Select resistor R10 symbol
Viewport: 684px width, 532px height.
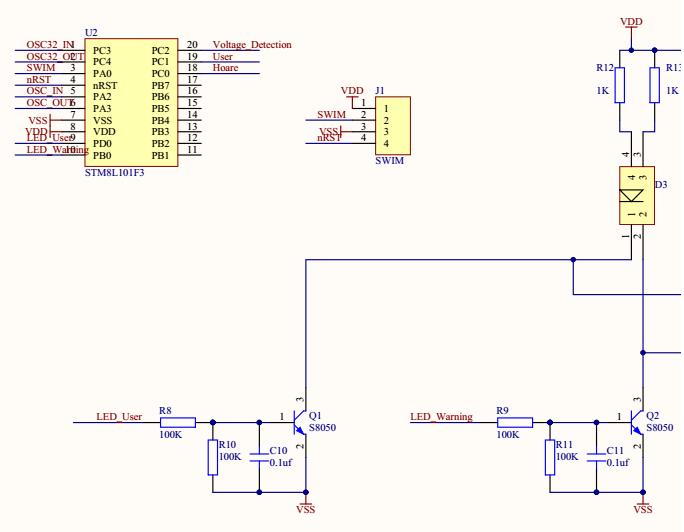coord(212,457)
